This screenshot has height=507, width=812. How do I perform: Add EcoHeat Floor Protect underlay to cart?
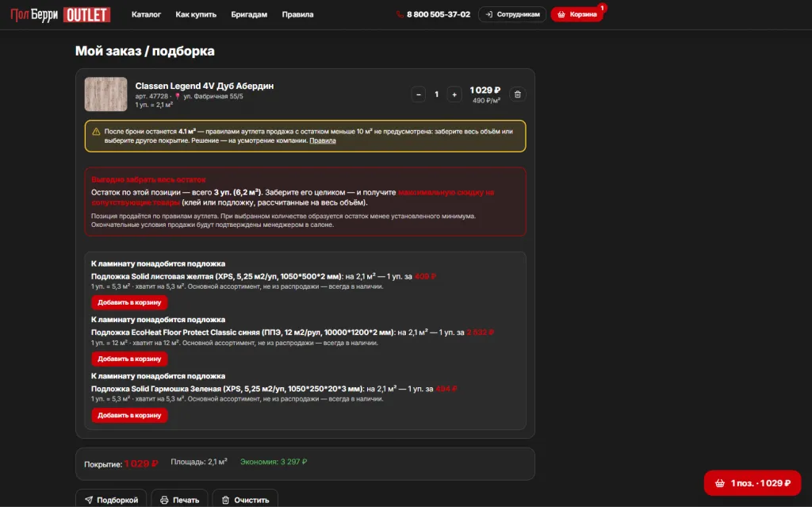(129, 359)
